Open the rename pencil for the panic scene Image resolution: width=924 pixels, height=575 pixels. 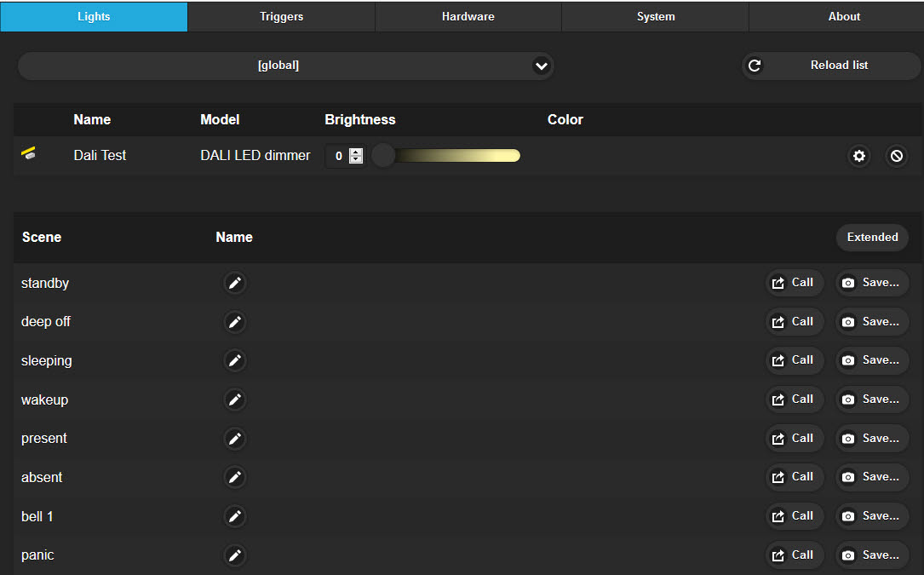235,555
